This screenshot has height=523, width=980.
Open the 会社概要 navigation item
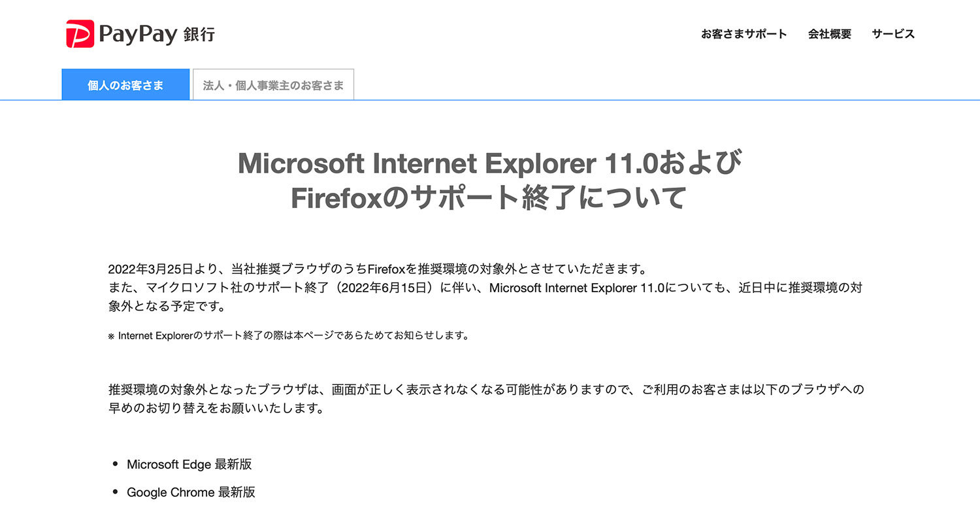pyautogui.click(x=829, y=34)
